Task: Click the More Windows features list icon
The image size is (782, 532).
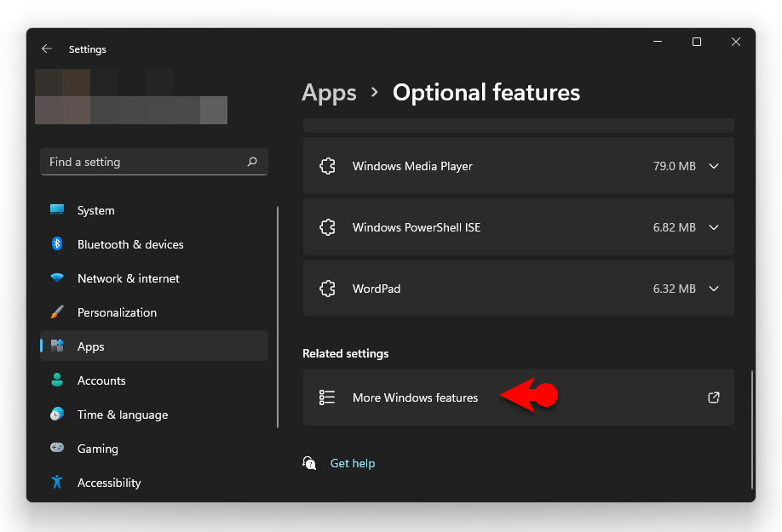Action: click(327, 398)
